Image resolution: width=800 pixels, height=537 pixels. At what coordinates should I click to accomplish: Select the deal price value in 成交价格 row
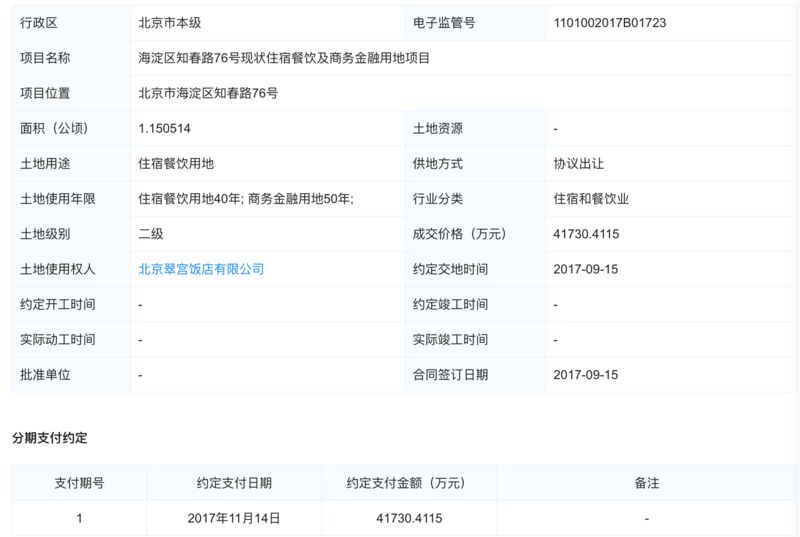pos(586,234)
